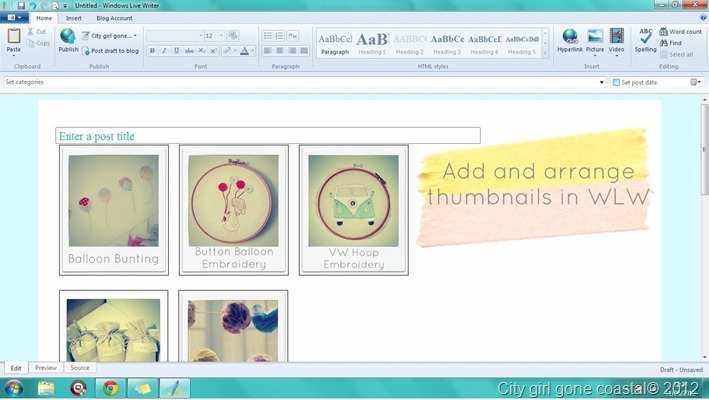Open the font family combo box

point(175,36)
